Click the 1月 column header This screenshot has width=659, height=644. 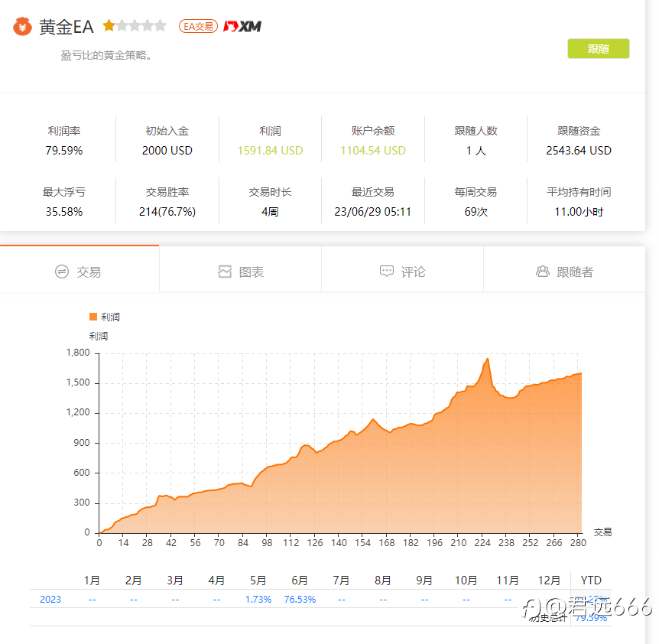92,581
